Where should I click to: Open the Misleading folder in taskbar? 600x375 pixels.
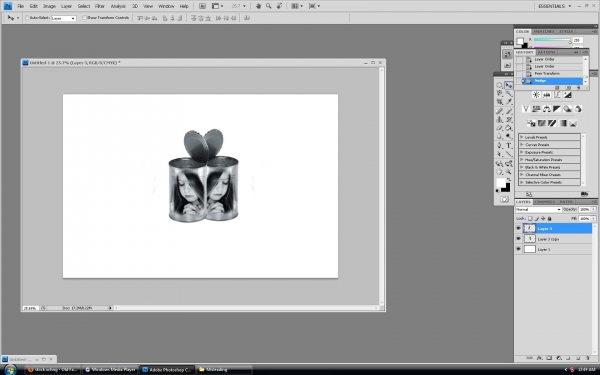click(224, 370)
